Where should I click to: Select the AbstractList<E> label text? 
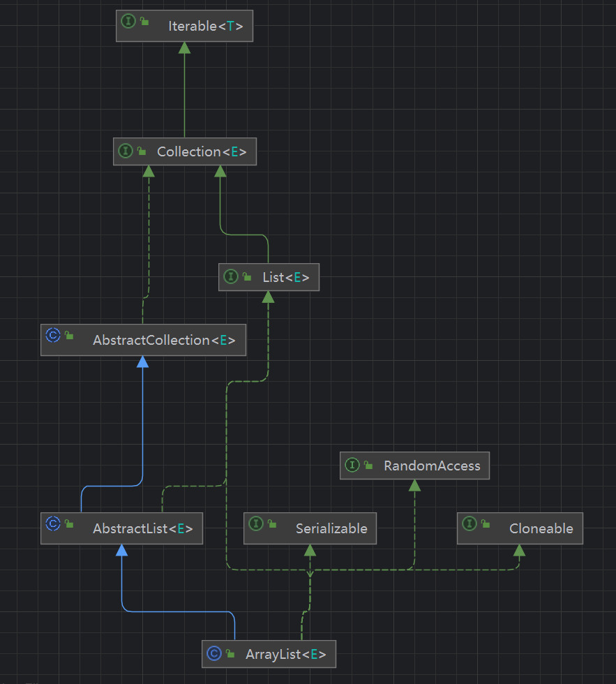142,529
